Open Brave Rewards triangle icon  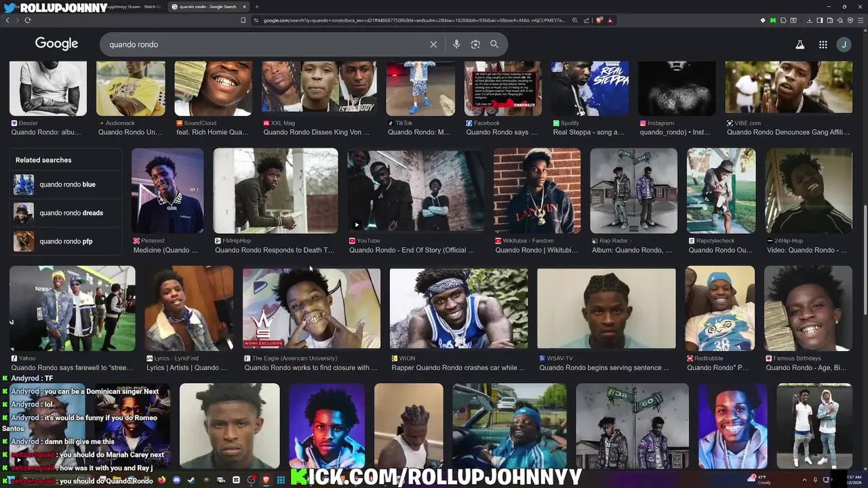coord(610,20)
